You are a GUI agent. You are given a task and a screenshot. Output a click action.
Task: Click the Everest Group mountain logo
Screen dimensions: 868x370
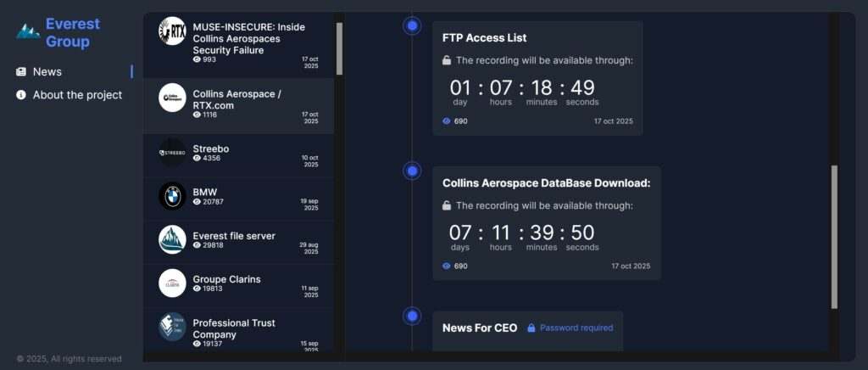click(28, 31)
